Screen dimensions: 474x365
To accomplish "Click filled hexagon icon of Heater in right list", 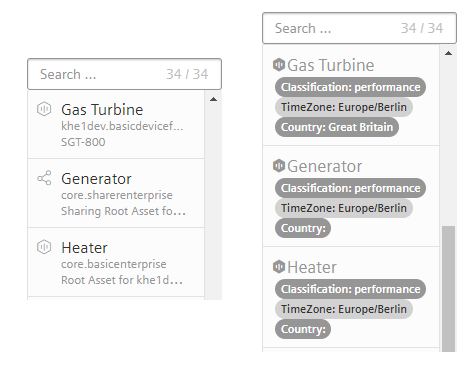I will coord(279,267).
